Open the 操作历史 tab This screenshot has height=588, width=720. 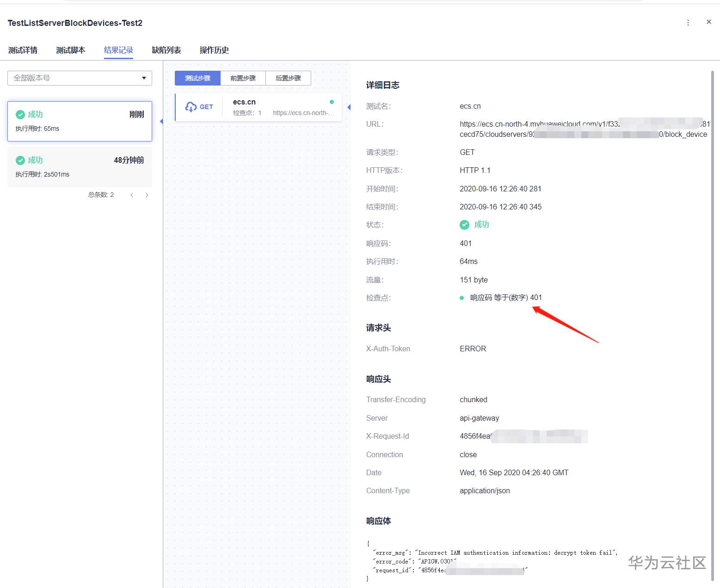click(214, 50)
